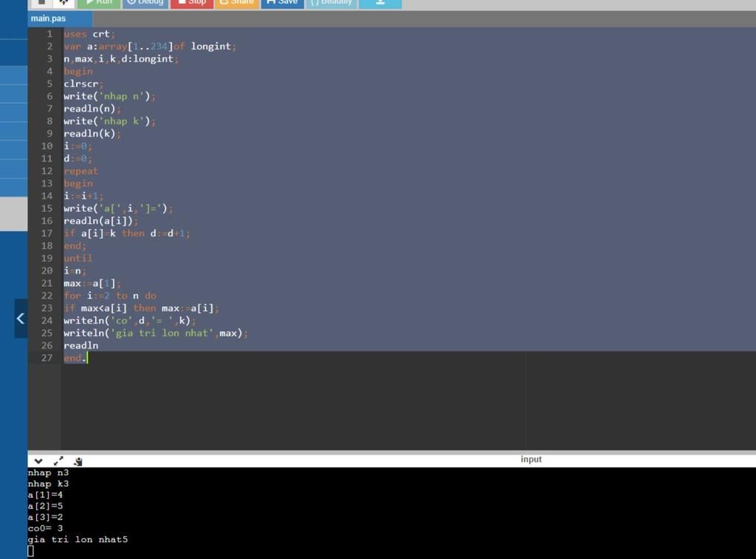Click the 'readln(n);' statement
The image size is (756, 559).
pos(92,109)
